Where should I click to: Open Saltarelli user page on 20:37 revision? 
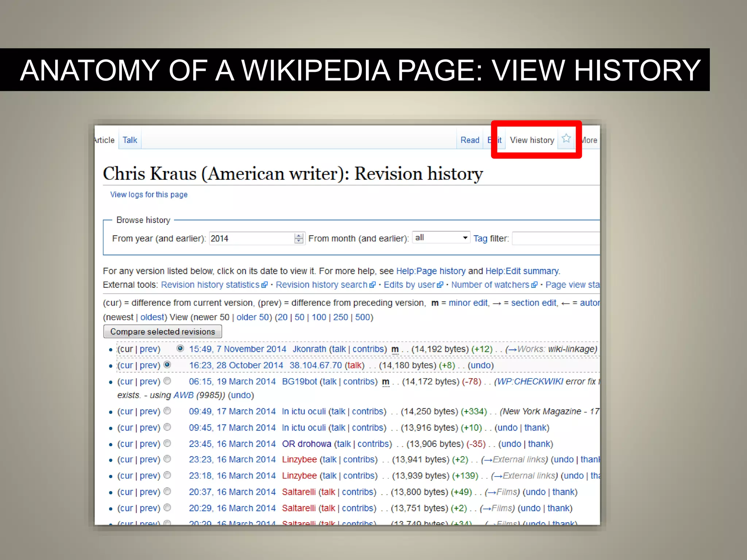pos(299,492)
